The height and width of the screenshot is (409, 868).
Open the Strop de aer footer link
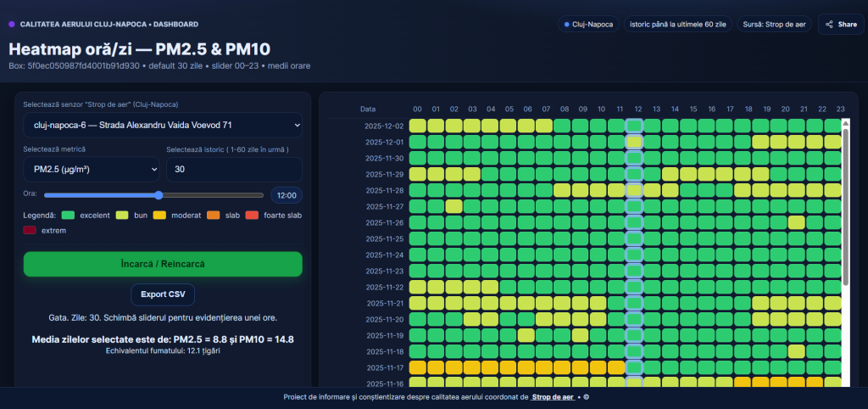(552, 397)
